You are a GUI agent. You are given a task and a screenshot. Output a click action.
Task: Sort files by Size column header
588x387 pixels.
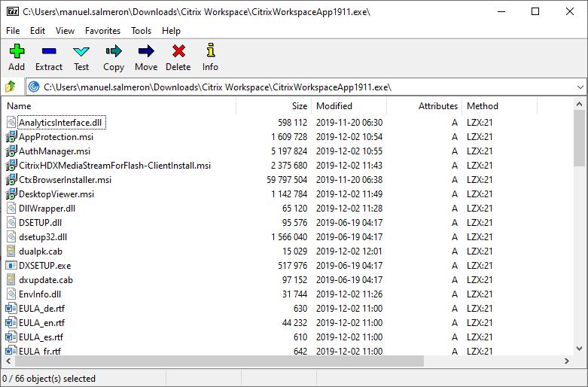click(274, 106)
